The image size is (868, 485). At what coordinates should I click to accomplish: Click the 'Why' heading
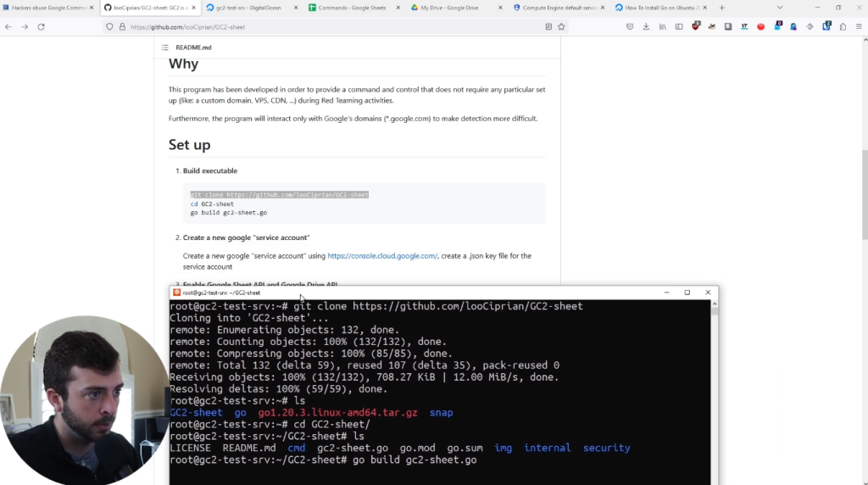(x=183, y=64)
